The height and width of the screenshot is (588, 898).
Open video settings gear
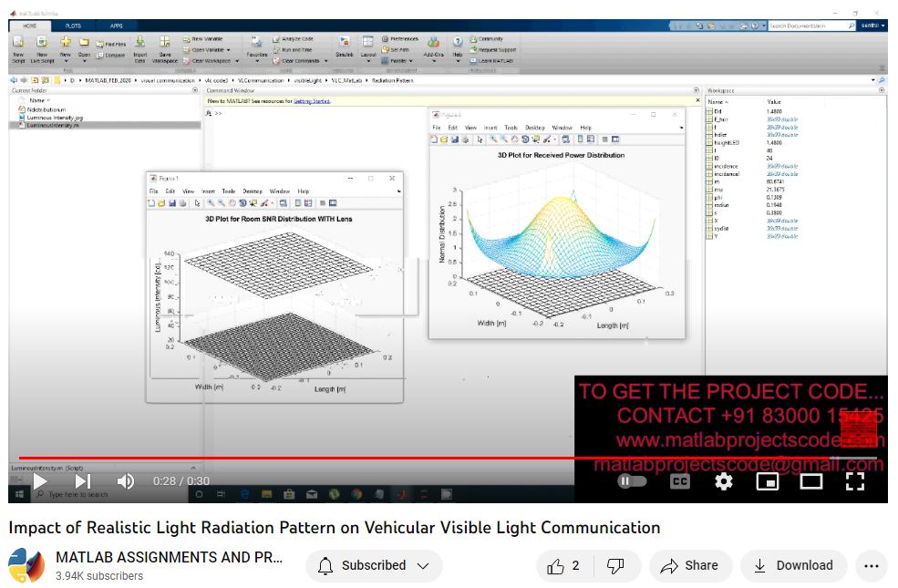pyautogui.click(x=723, y=481)
